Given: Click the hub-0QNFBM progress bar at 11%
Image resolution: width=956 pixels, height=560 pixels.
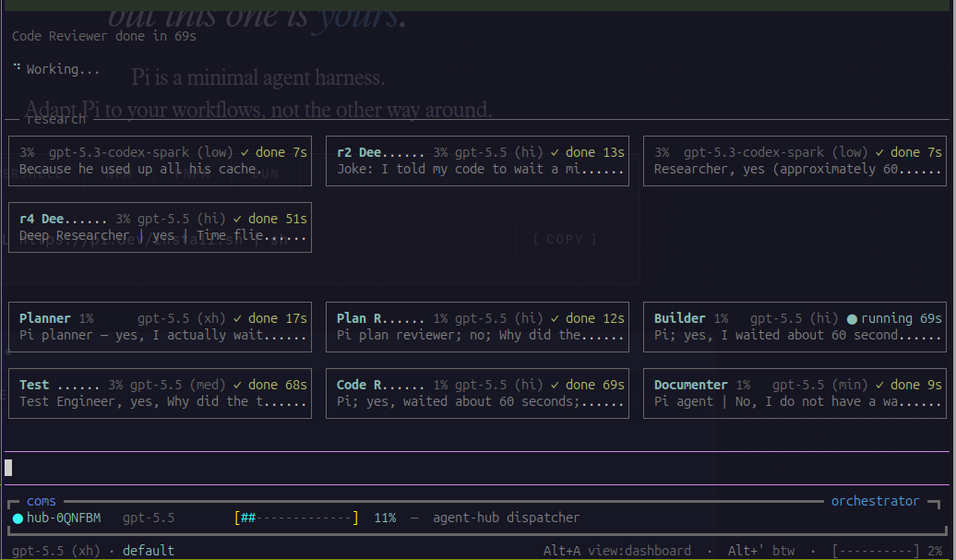Looking at the screenshot, I should (x=296, y=518).
